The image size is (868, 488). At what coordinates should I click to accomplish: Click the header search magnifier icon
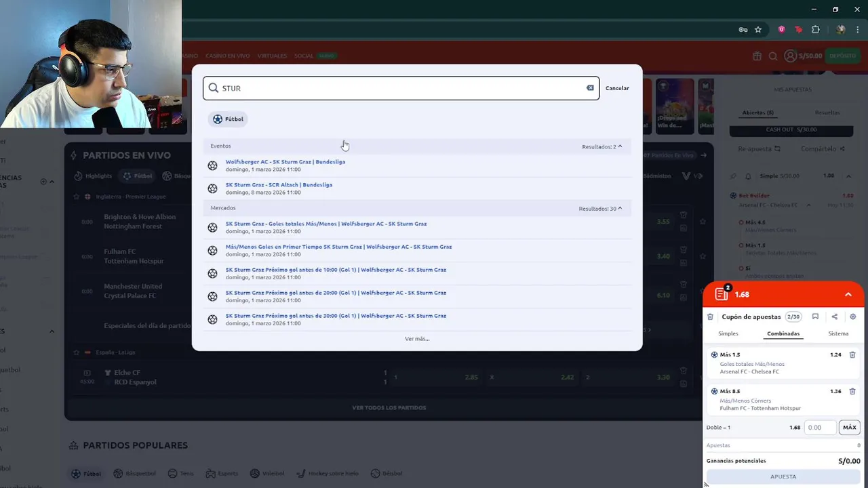pos(773,56)
